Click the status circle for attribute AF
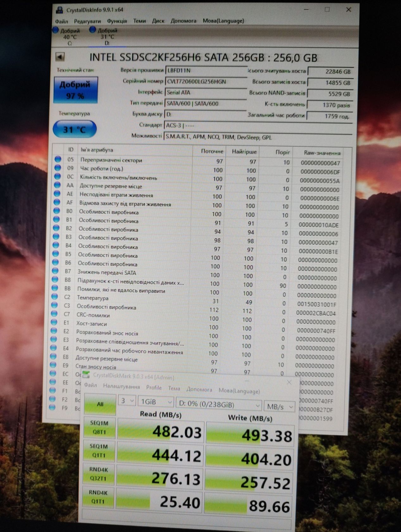This screenshot has width=401, height=532. [x=57, y=202]
